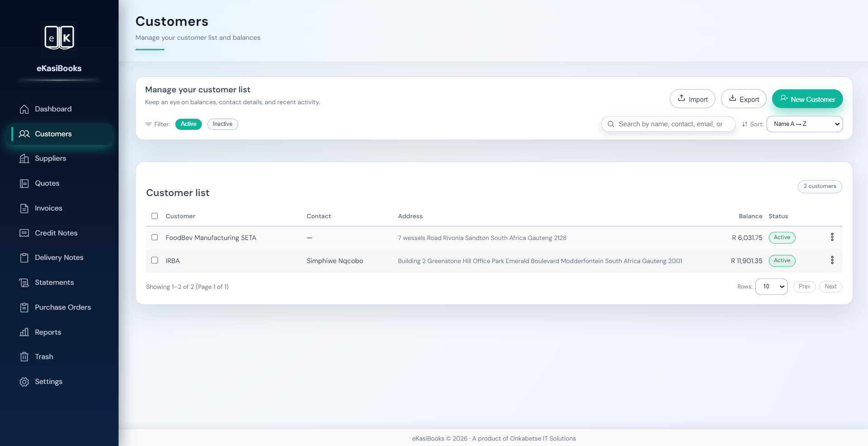Viewport: 868px width, 446px height.
Task: Change the Rows per page dropdown
Action: tap(771, 286)
